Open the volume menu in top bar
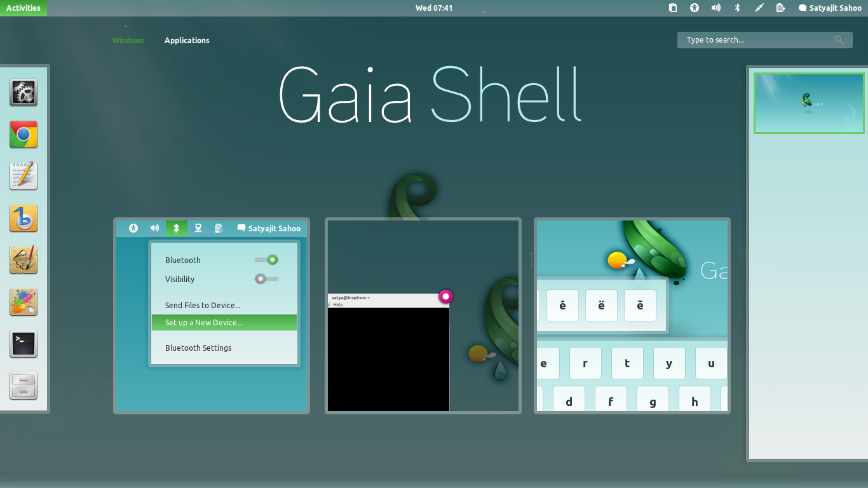The image size is (868, 488). tap(716, 8)
